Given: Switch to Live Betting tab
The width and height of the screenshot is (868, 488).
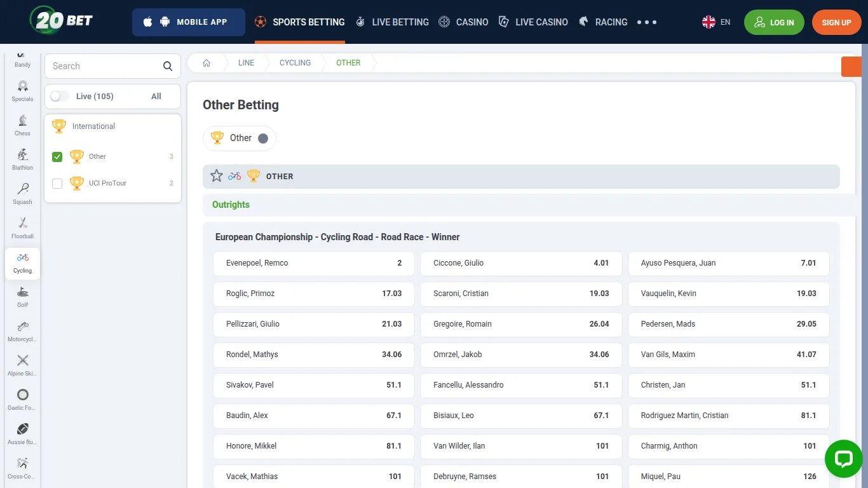Looking at the screenshot, I should click(x=392, y=22).
